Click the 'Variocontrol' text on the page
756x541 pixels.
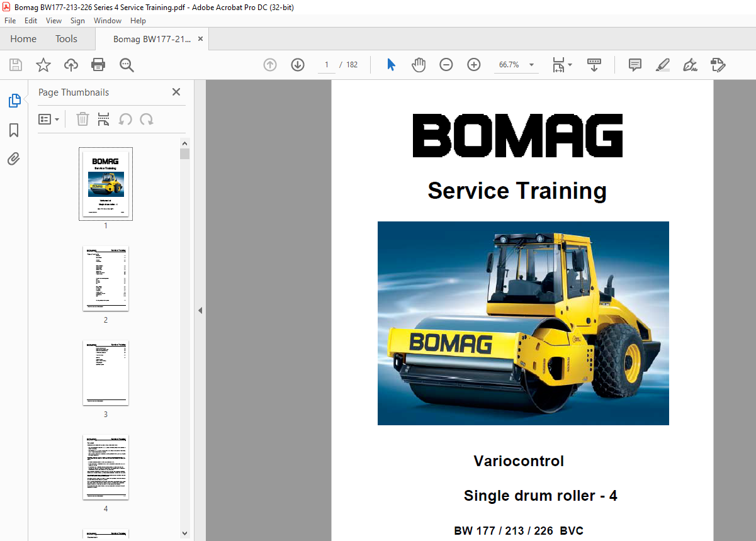tap(519, 461)
